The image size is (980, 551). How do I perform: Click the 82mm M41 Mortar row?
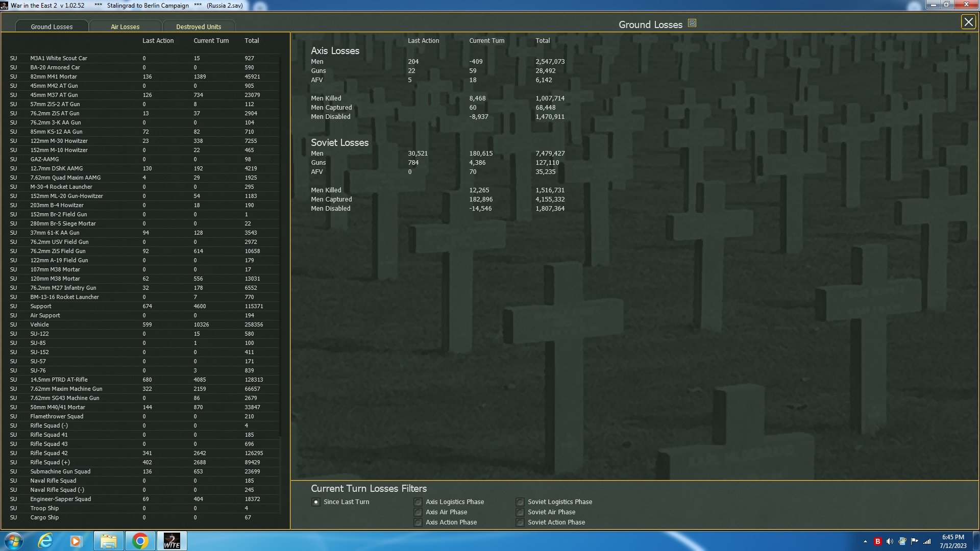pyautogui.click(x=54, y=77)
